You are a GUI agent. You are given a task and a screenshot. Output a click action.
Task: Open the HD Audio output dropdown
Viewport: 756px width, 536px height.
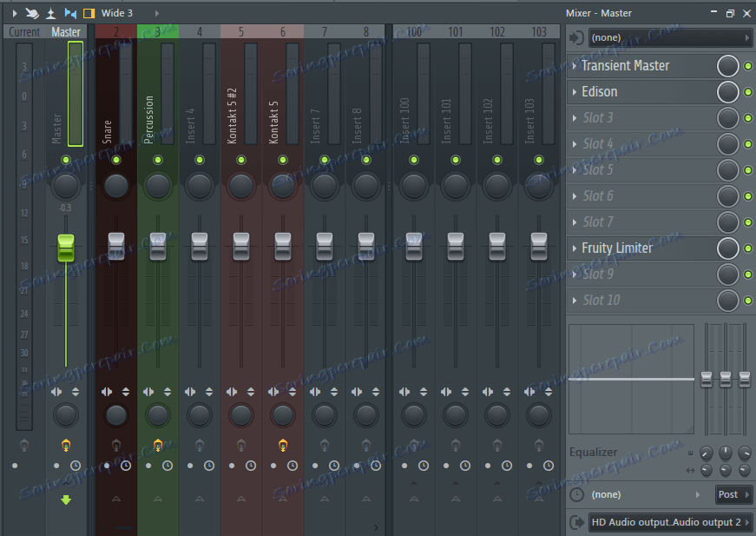[670, 522]
